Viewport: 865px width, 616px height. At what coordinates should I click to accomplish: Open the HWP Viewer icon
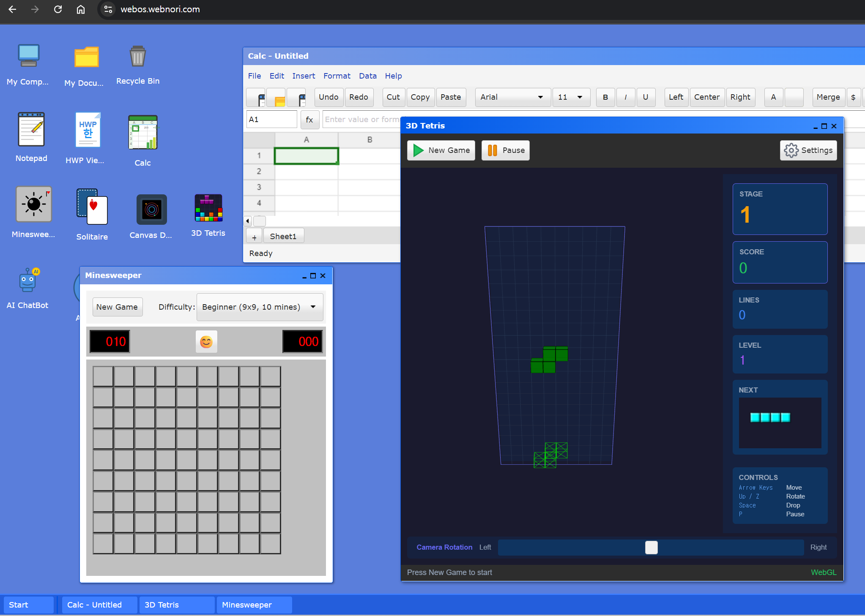point(87,130)
